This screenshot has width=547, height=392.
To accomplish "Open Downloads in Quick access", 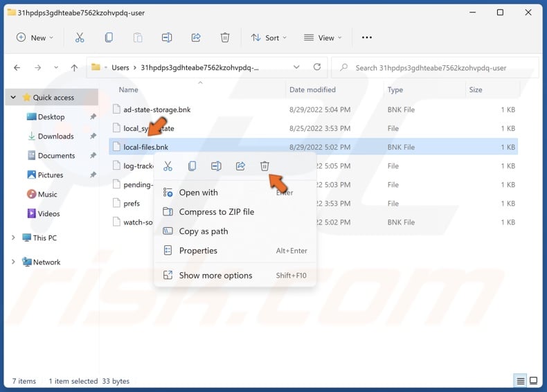I will point(55,136).
